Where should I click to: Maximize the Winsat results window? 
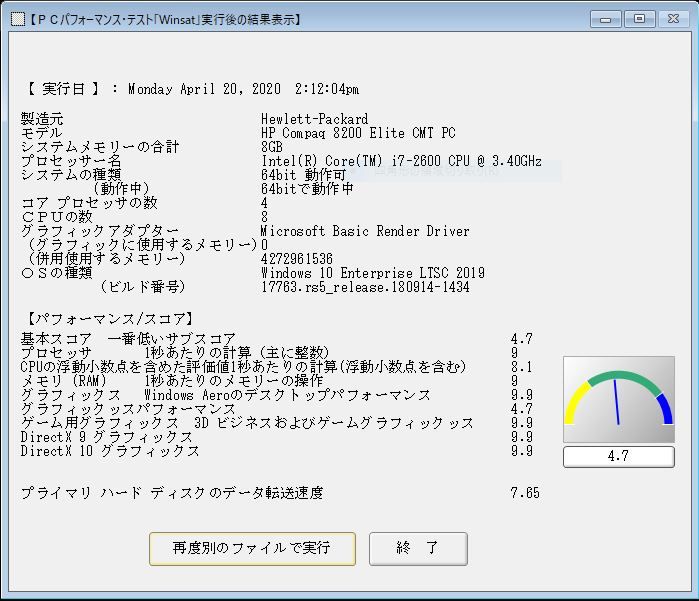[639, 18]
